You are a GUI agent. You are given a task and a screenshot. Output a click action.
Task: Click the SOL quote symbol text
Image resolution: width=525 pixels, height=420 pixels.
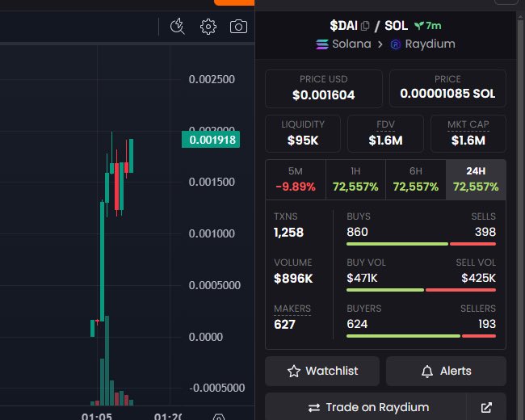[x=396, y=26]
